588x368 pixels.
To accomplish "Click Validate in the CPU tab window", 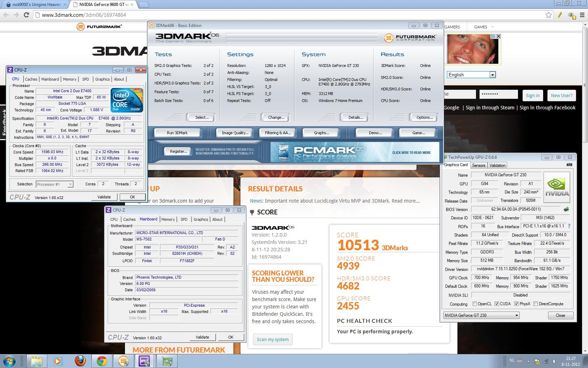I will click(104, 197).
